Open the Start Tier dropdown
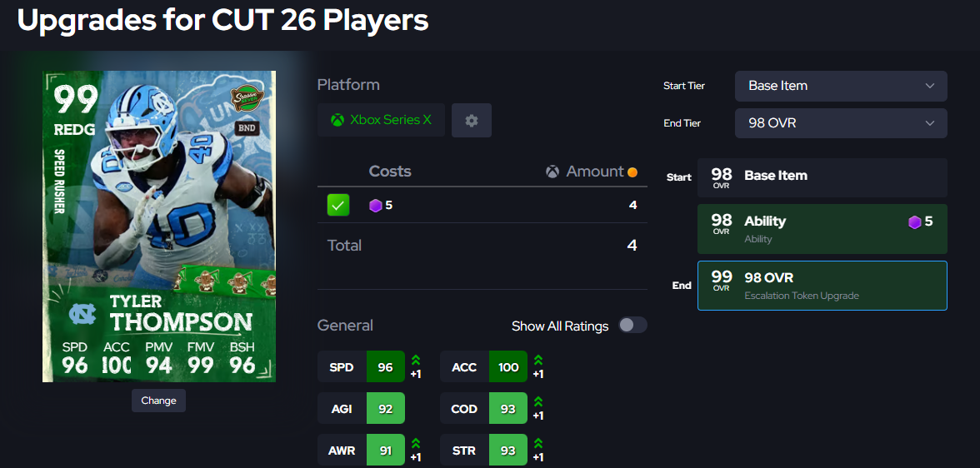This screenshot has width=980, height=468. [841, 86]
